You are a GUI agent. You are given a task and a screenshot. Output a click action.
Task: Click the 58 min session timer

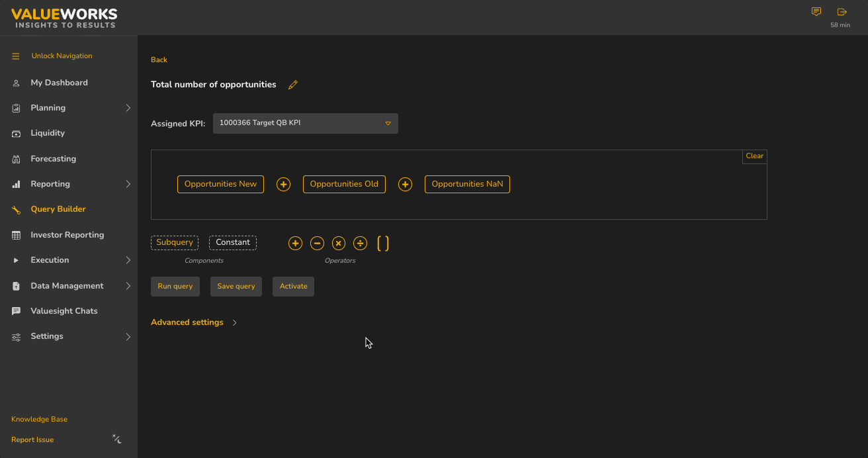coord(840,25)
